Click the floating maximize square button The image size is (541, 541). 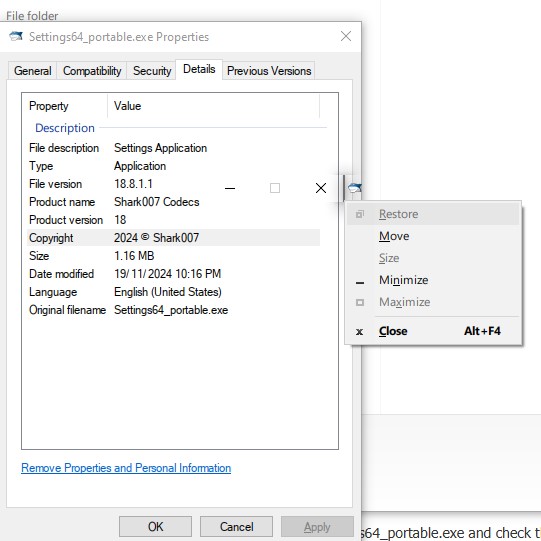275,188
